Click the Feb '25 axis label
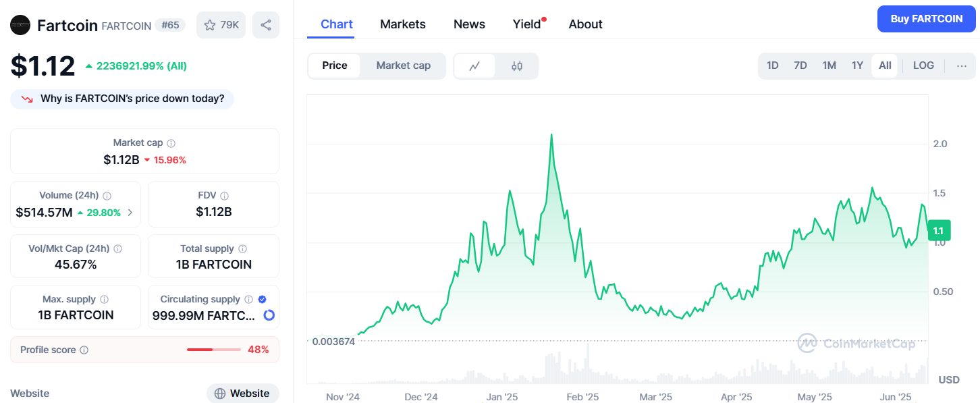980x403 pixels. pyautogui.click(x=582, y=397)
